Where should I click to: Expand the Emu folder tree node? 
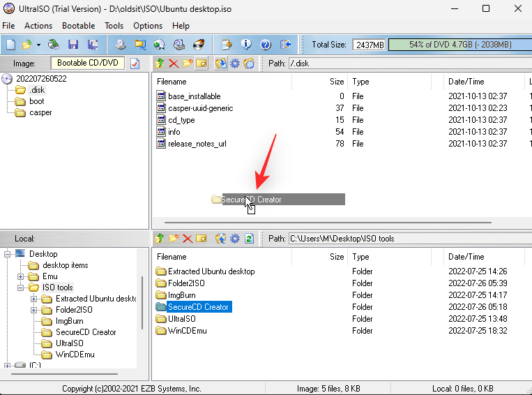coord(20,276)
